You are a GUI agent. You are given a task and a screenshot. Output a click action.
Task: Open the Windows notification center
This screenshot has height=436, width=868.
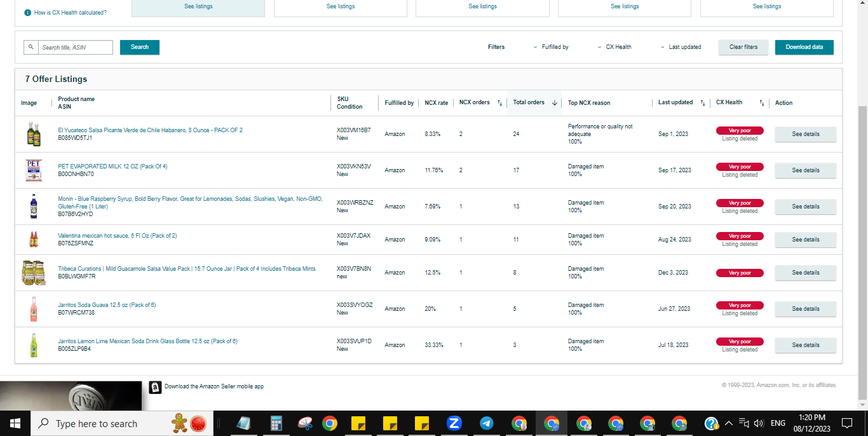click(x=846, y=423)
